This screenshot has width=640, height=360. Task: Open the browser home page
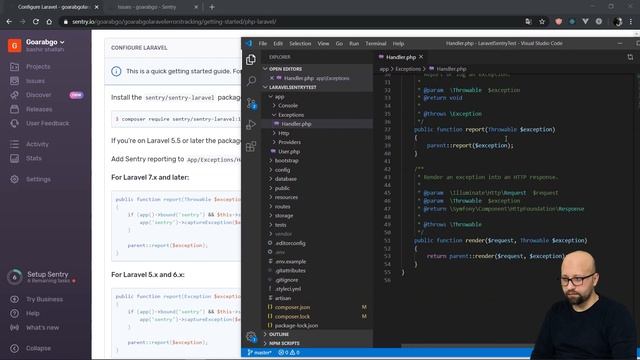point(49,22)
